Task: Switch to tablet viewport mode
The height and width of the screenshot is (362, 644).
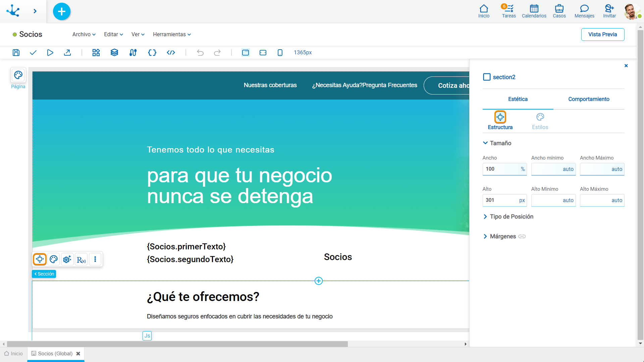Action: click(x=263, y=53)
